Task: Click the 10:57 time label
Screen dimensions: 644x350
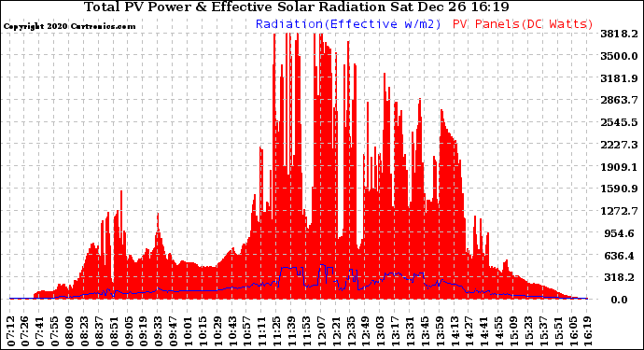Action: pos(246,331)
